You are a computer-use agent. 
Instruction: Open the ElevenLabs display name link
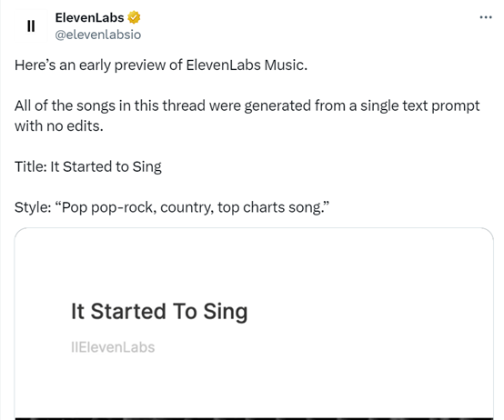click(x=89, y=17)
